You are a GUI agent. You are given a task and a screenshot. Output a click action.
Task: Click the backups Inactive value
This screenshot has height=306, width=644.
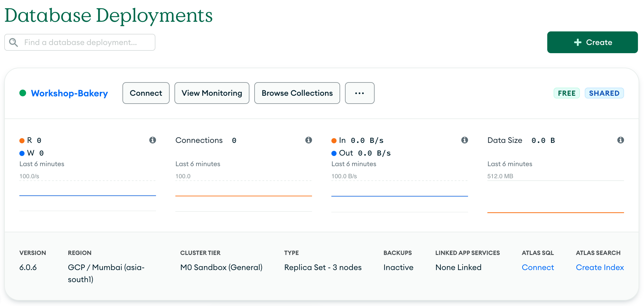pyautogui.click(x=398, y=267)
